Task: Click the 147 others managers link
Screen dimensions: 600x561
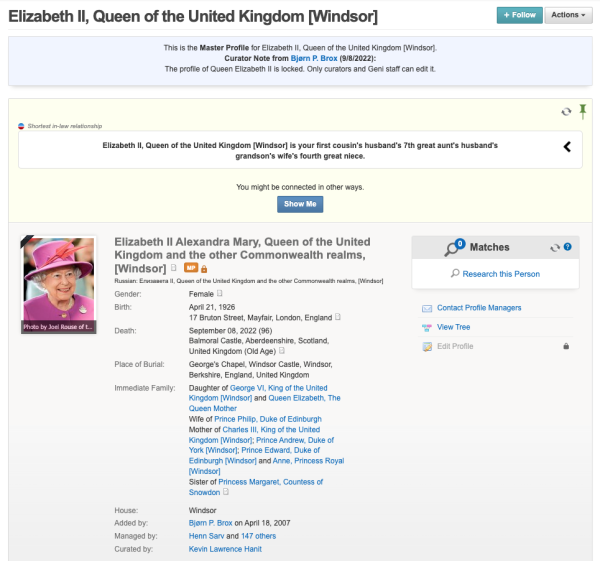Action: click(258, 536)
